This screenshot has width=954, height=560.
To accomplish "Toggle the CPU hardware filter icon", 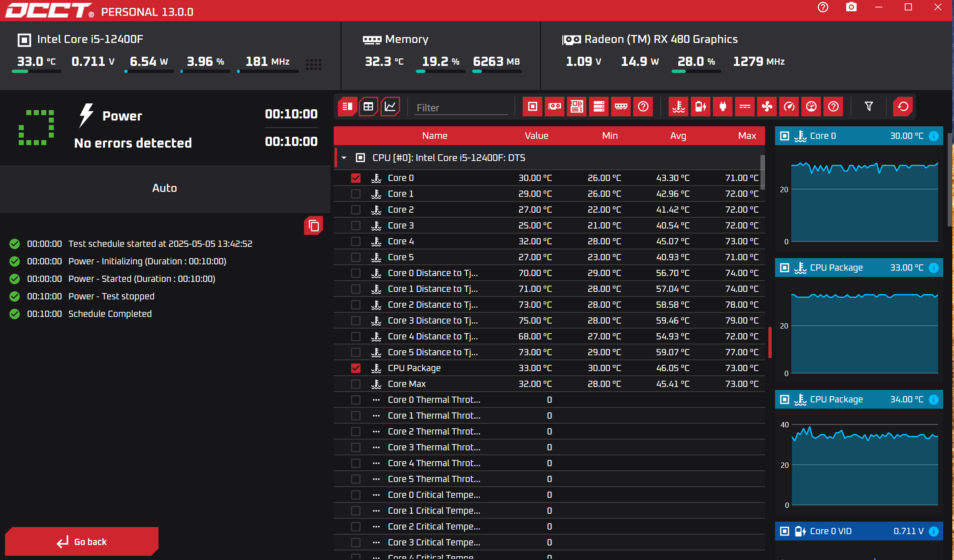I will point(533,107).
